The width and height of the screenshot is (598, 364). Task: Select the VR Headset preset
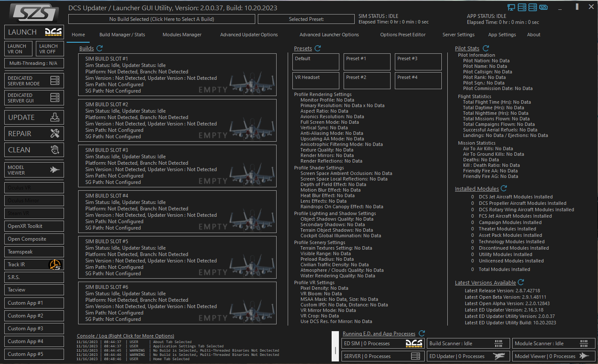pyautogui.click(x=316, y=81)
